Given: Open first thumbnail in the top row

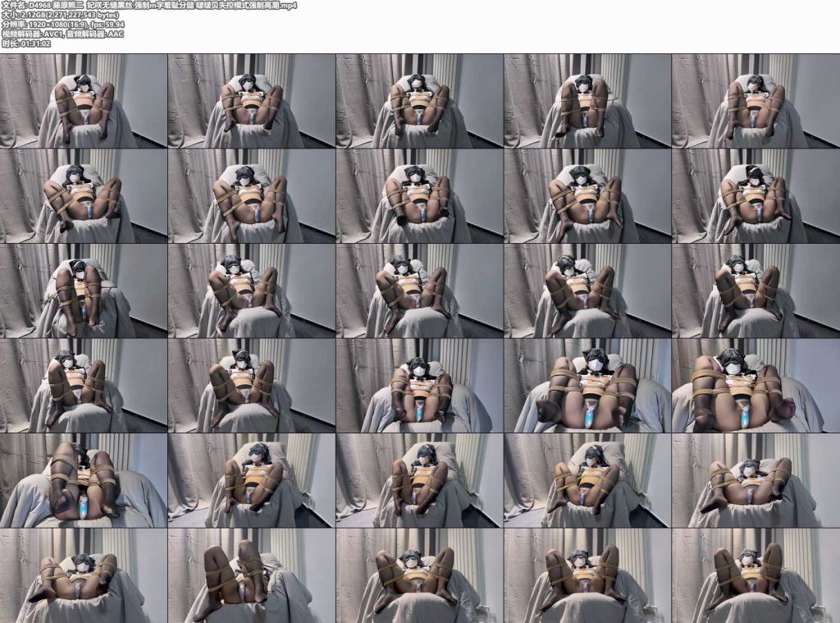Looking at the screenshot, I should tap(84, 101).
